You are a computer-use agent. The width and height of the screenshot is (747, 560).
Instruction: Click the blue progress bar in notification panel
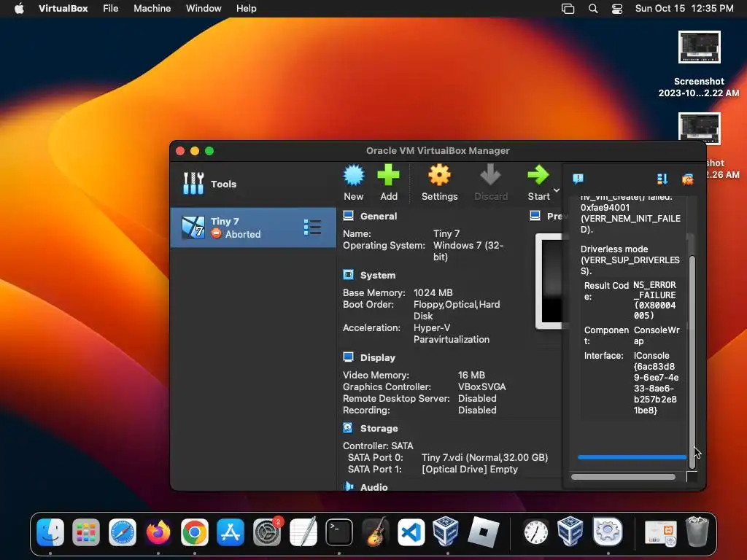click(632, 457)
